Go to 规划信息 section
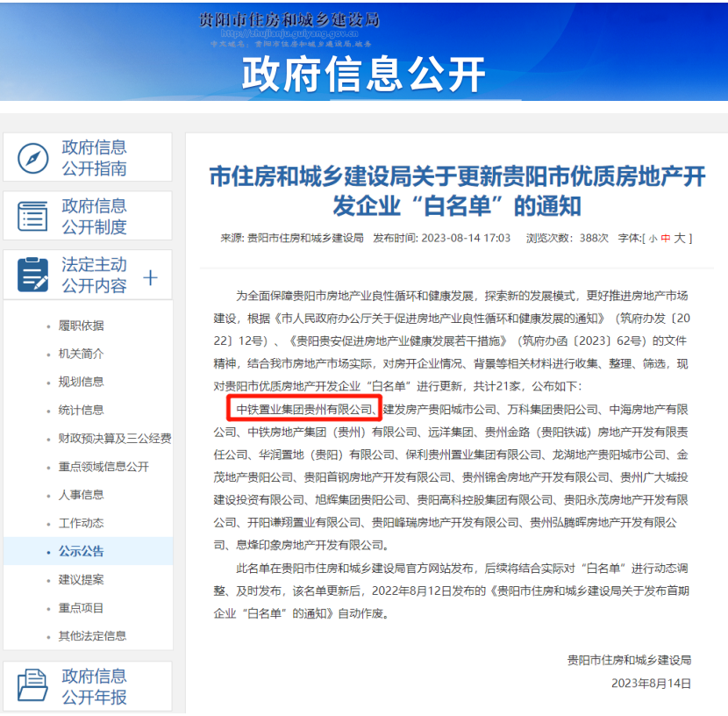The height and width of the screenshot is (716, 728). pyautogui.click(x=81, y=382)
